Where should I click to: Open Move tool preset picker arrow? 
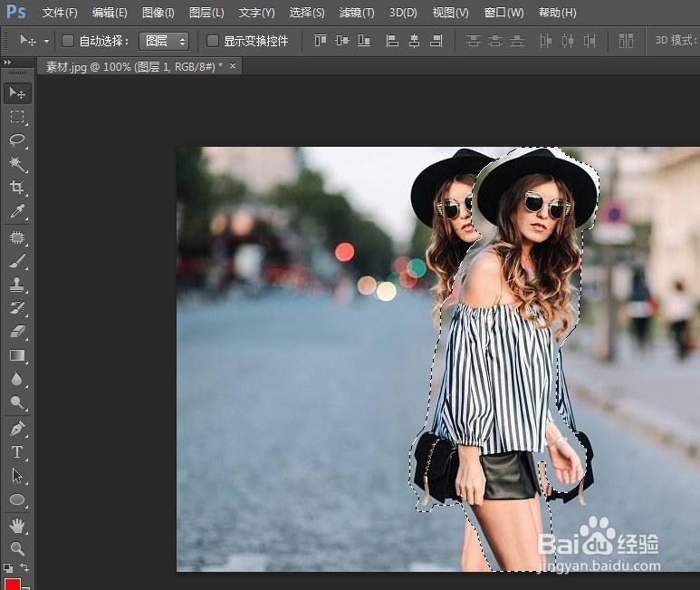[x=46, y=41]
